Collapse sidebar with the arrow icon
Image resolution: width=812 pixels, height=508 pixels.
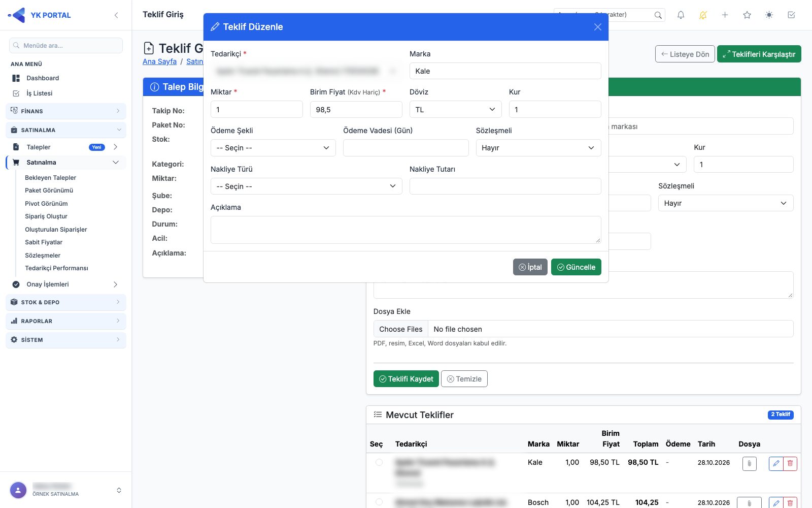tap(116, 15)
